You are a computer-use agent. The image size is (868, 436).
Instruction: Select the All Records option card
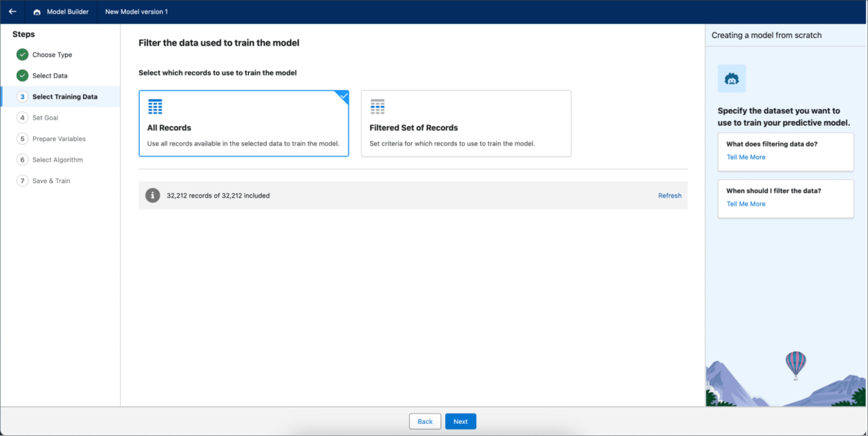pos(244,123)
